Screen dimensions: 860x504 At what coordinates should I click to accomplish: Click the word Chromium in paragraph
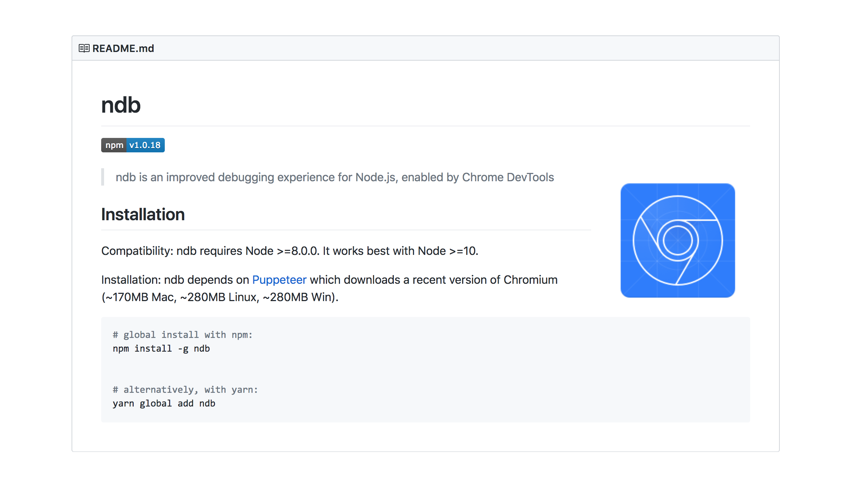pyautogui.click(x=530, y=280)
